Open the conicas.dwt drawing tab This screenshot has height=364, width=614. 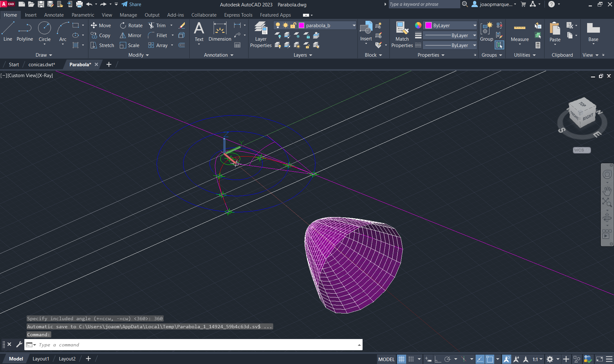[42, 65]
